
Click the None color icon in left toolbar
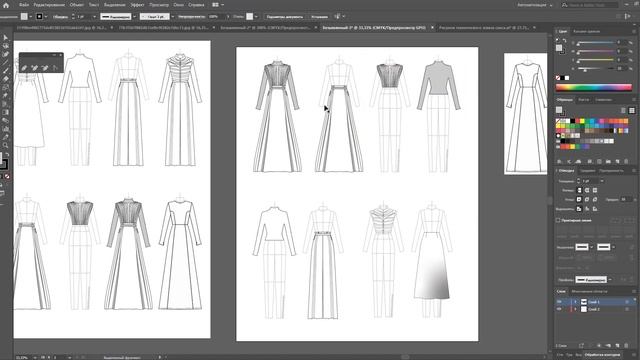point(7,176)
